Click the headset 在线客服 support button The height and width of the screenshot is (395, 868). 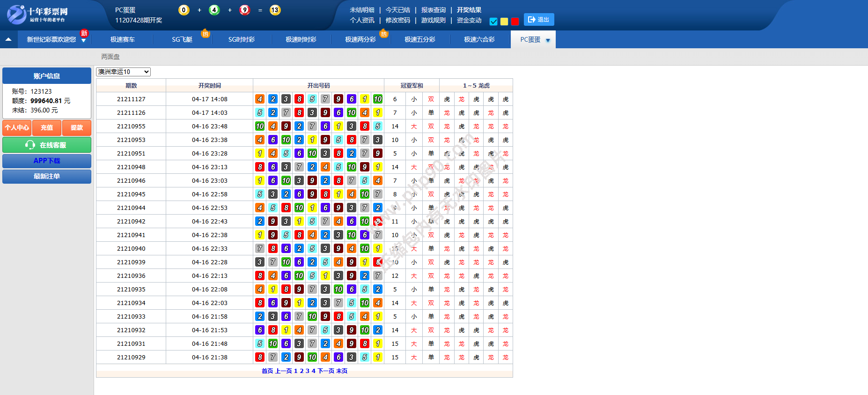[47, 145]
